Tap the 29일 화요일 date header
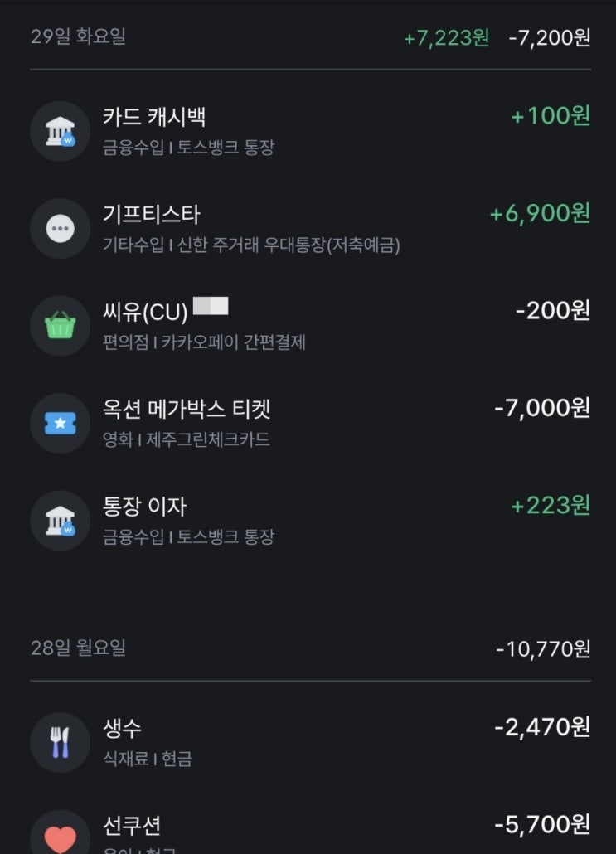Image resolution: width=616 pixels, height=854 pixels. point(78,37)
